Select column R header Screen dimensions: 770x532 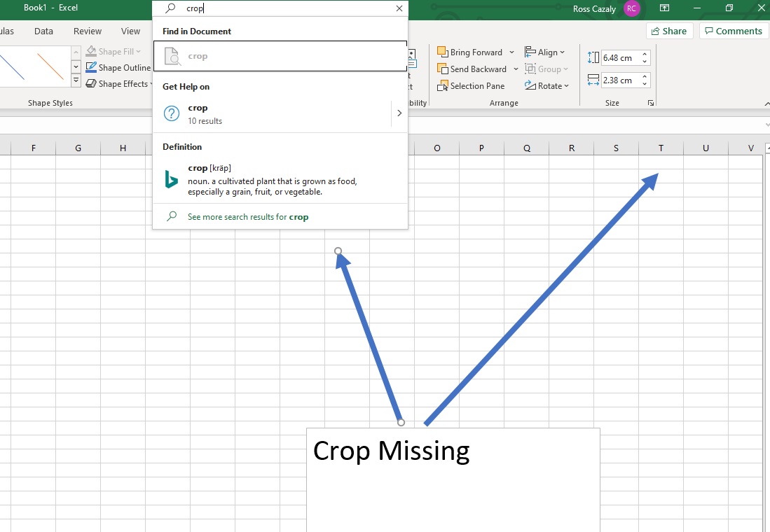[x=572, y=148]
